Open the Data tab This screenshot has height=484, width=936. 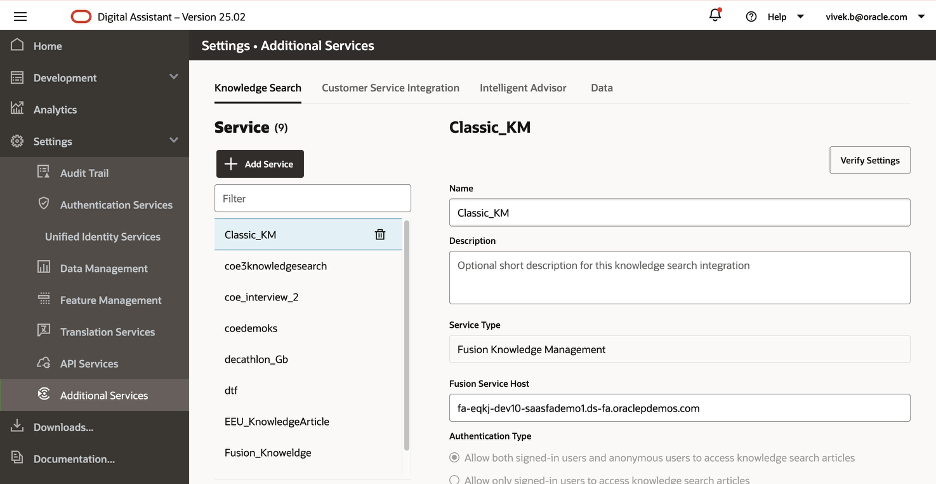602,88
